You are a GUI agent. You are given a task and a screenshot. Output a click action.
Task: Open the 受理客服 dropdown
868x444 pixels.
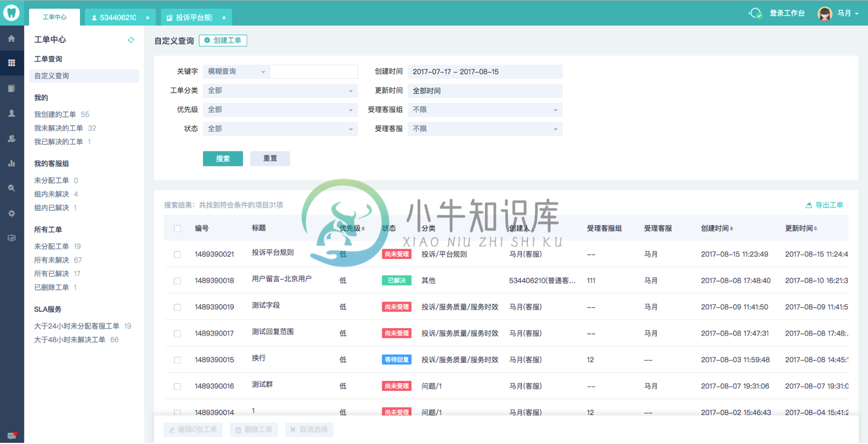(x=485, y=129)
